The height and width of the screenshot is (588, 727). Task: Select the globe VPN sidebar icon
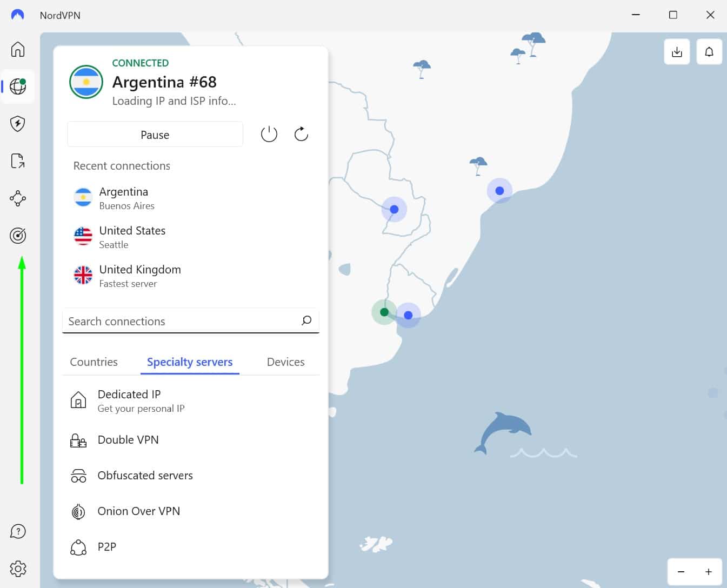18,86
